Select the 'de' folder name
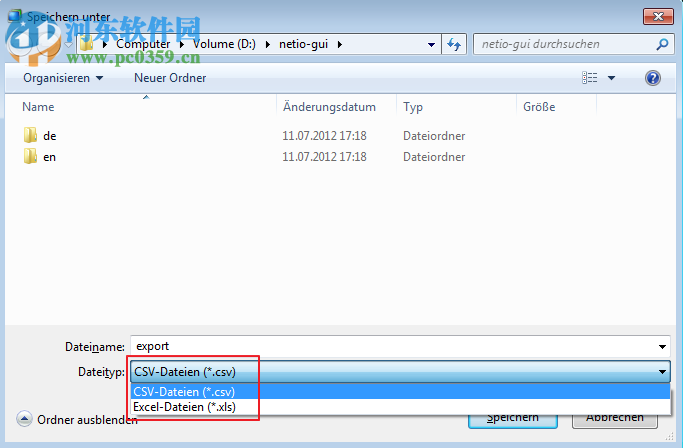Image resolution: width=683 pixels, height=448 pixels. [x=50, y=136]
